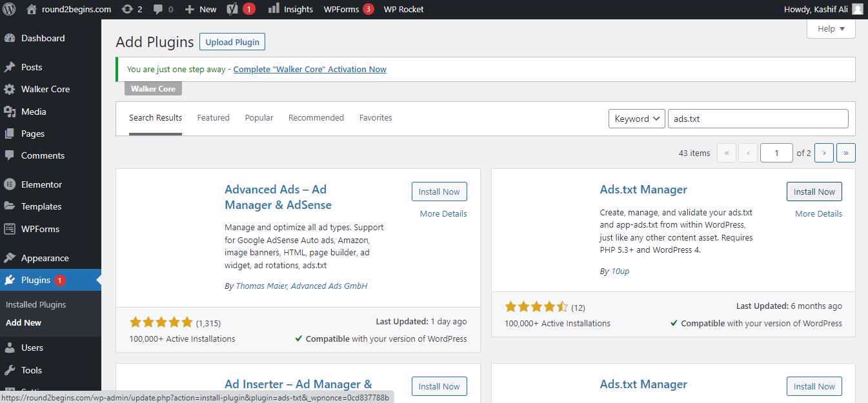Focus the plugin search field containing ads.txt
868x403 pixels.
point(758,119)
